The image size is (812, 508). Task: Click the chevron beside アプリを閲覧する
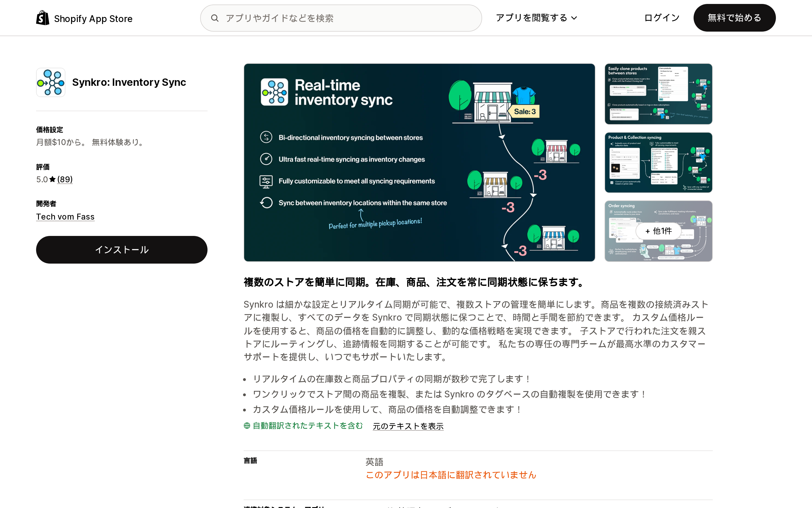click(x=574, y=18)
